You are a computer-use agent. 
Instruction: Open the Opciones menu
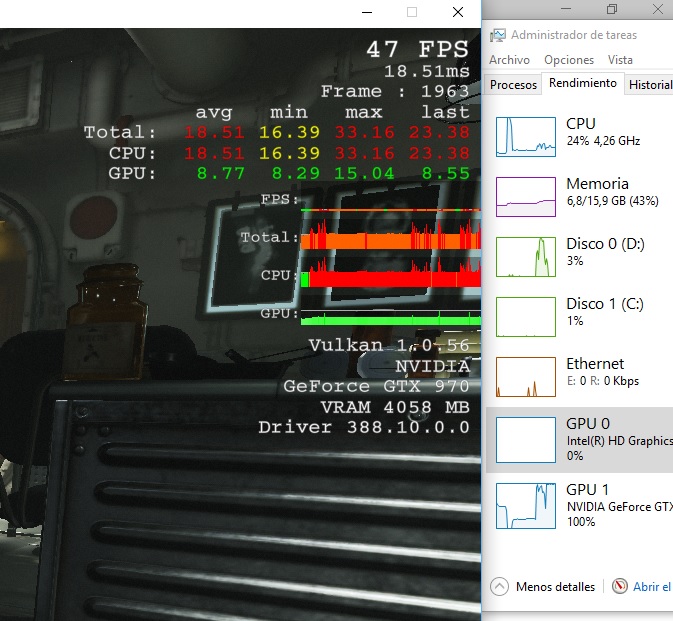(569, 60)
